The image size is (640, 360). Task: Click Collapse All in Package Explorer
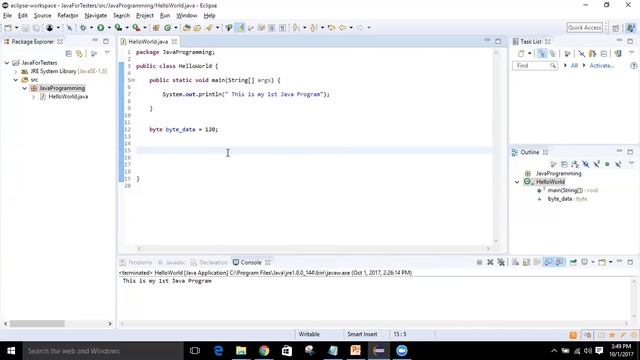pyautogui.click(x=69, y=53)
